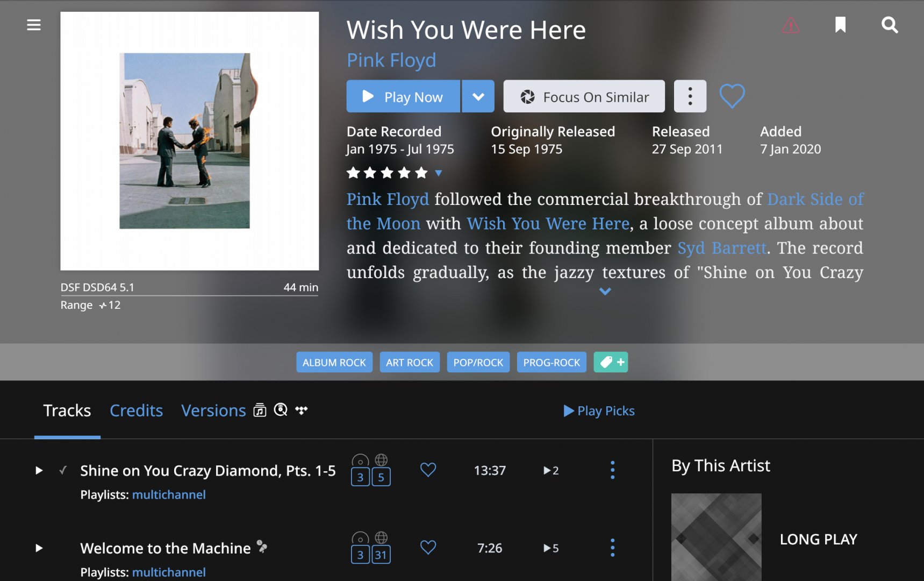924x581 pixels.
Task: Select the POP/ROCK genre tag
Action: tap(478, 363)
